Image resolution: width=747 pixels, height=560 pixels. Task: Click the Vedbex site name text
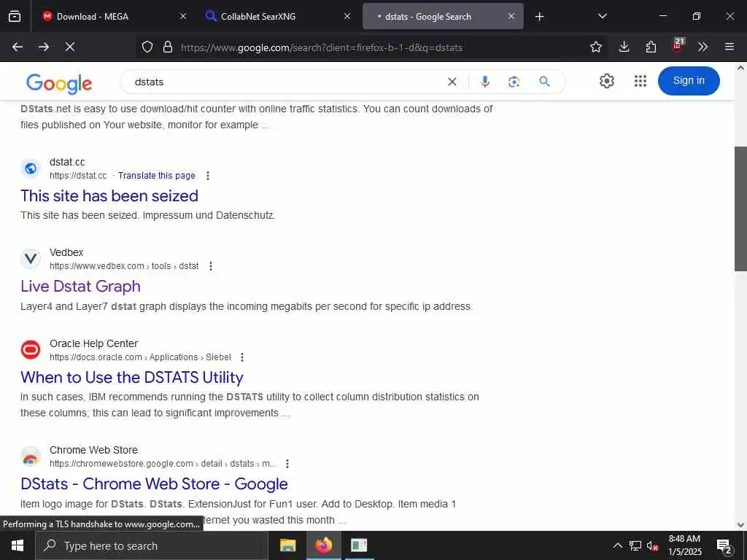[66, 252]
